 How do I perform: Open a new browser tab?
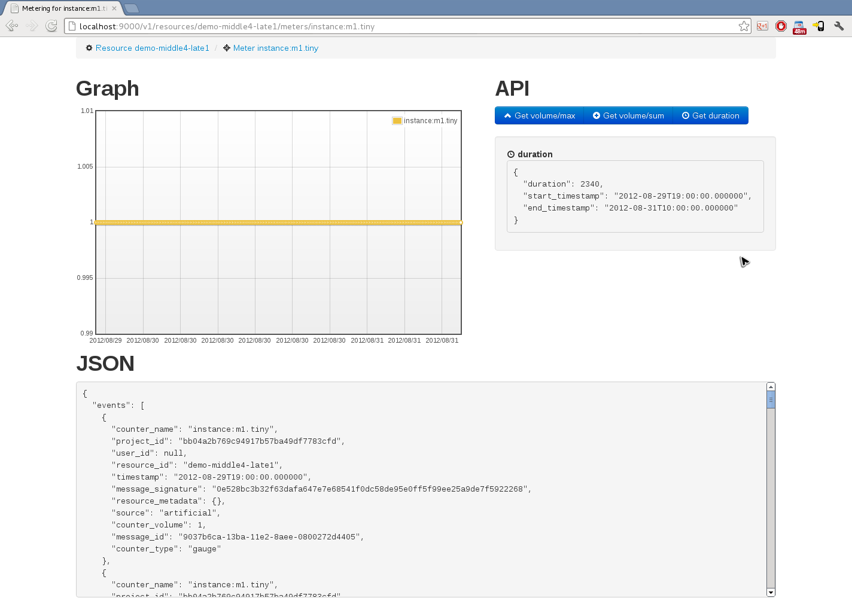coord(132,8)
